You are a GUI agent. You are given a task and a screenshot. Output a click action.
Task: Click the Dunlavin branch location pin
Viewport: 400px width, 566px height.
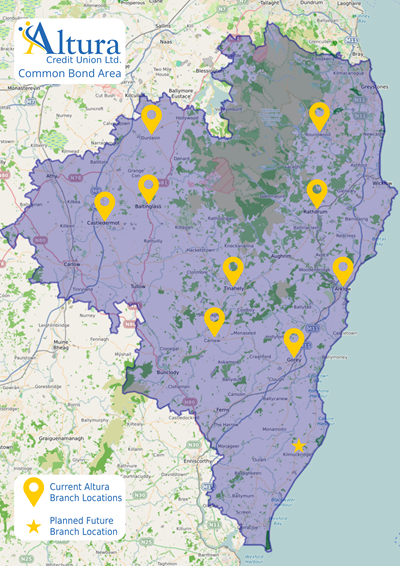point(152,119)
